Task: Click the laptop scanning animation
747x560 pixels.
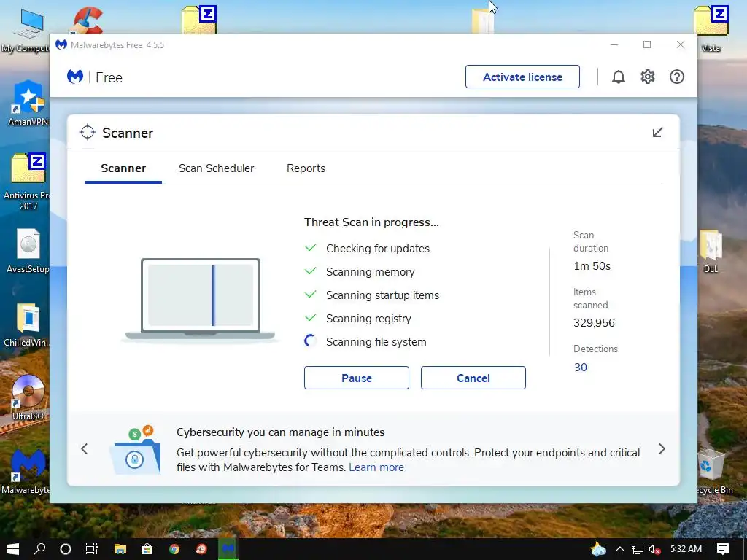Action: point(200,300)
